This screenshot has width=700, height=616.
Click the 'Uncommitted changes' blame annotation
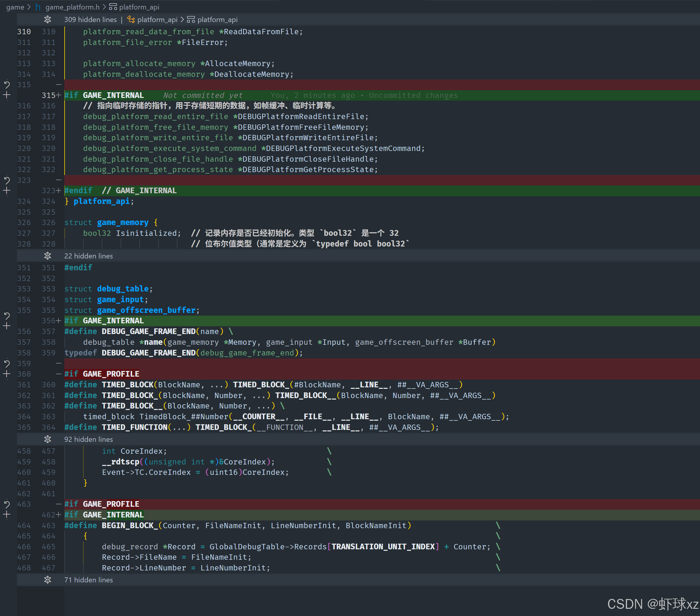[413, 95]
